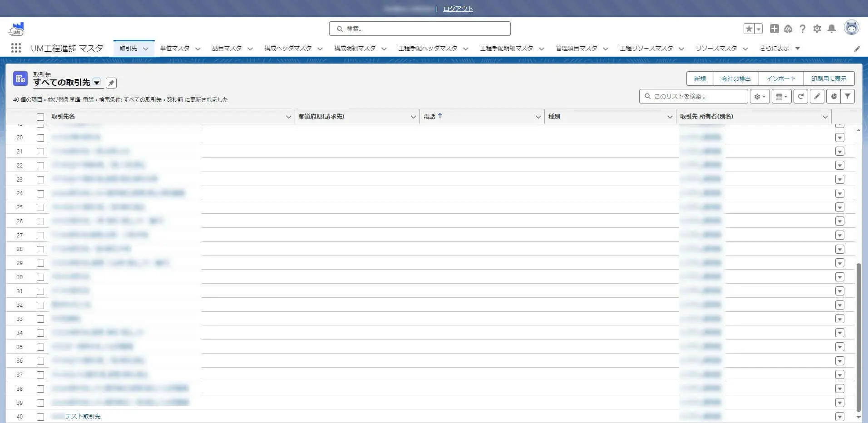Image resolution: width=868 pixels, height=423 pixels.
Task: Click the notifications bell icon
Action: (x=831, y=29)
